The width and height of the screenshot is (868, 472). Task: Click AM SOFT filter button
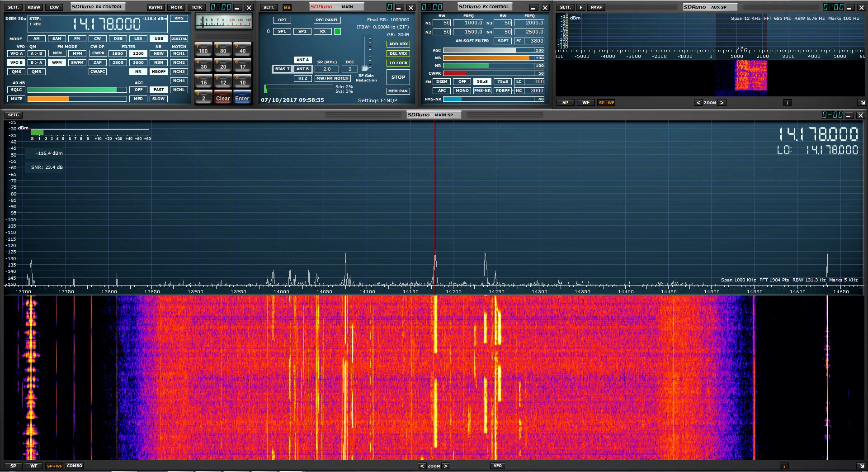[x=503, y=41]
